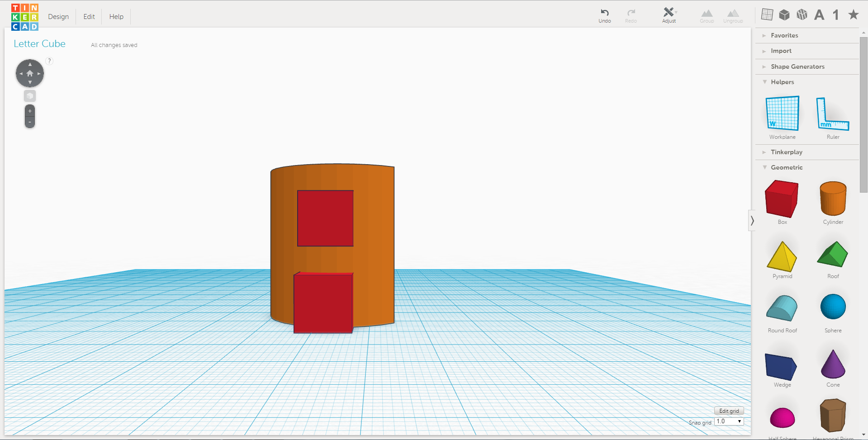The image size is (868, 440).
Task: Add a Workplane helper
Action: point(782,114)
